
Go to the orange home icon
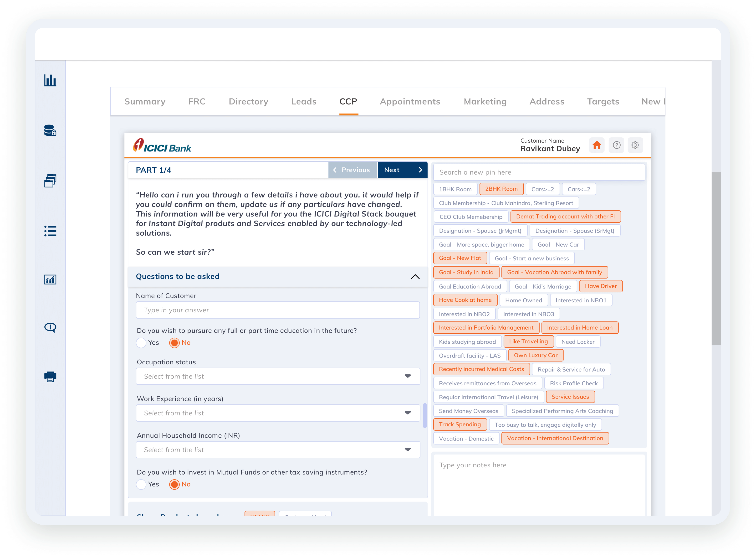tap(597, 145)
